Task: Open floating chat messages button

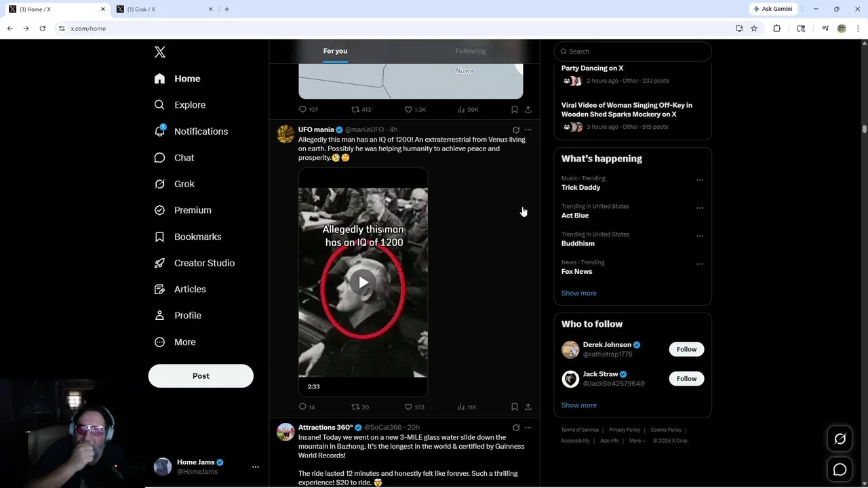Action: pyautogui.click(x=840, y=470)
